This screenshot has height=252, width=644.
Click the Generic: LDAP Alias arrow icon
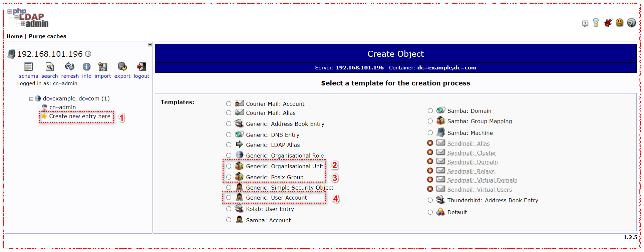239,145
